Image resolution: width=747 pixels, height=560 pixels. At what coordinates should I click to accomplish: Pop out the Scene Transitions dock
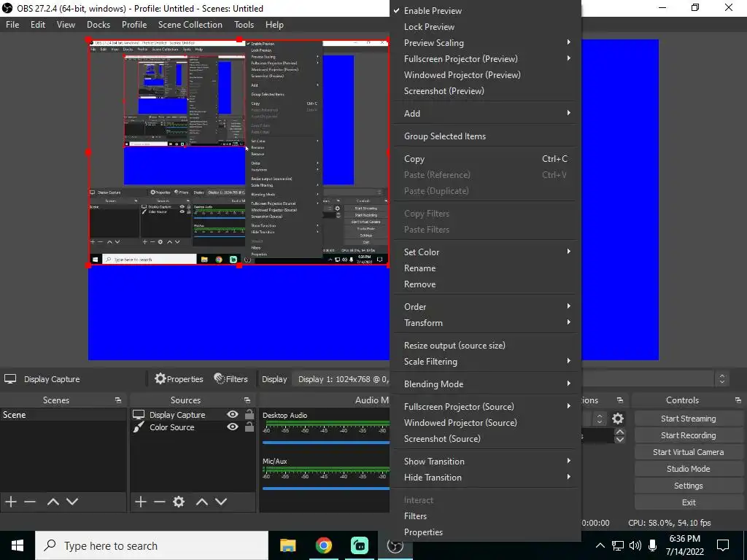(x=620, y=400)
